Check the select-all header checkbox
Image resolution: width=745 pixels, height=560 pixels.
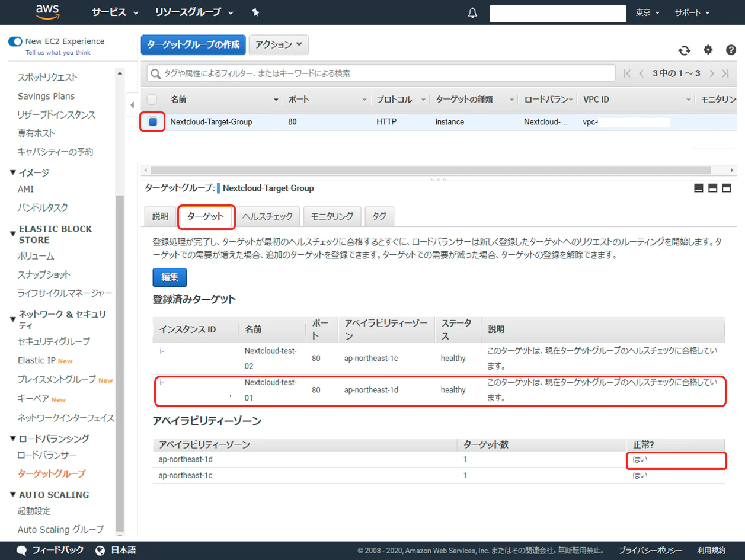[x=152, y=100]
